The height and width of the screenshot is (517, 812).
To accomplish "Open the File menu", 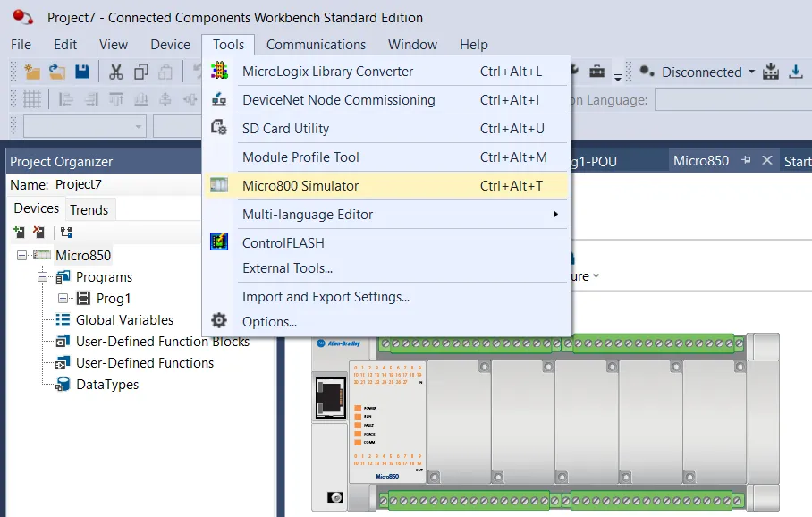I will click(21, 45).
